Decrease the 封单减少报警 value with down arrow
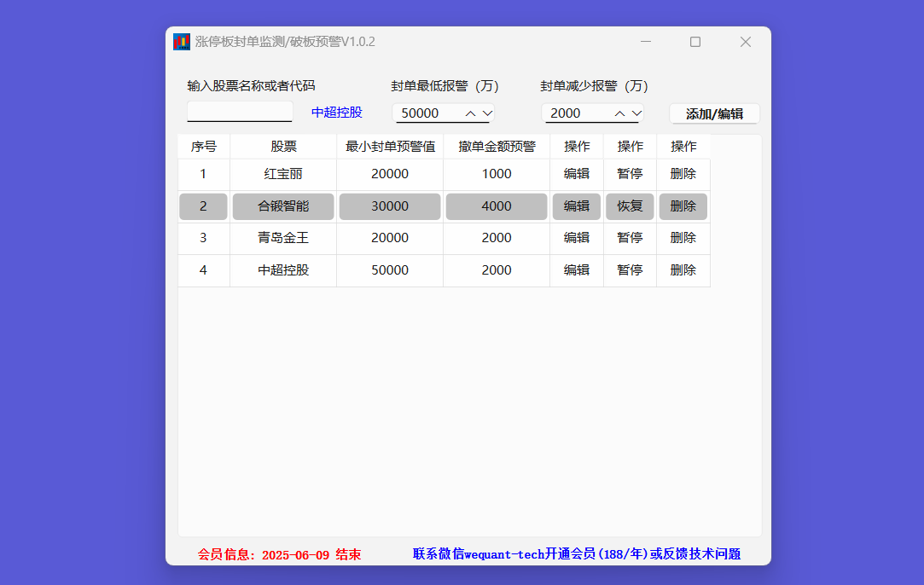The image size is (924, 585). [636, 113]
